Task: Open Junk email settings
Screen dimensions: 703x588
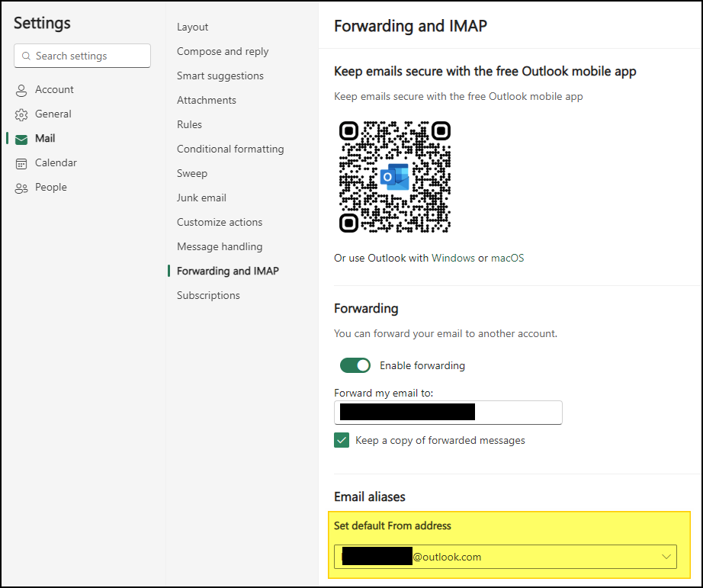Action: [x=201, y=198]
